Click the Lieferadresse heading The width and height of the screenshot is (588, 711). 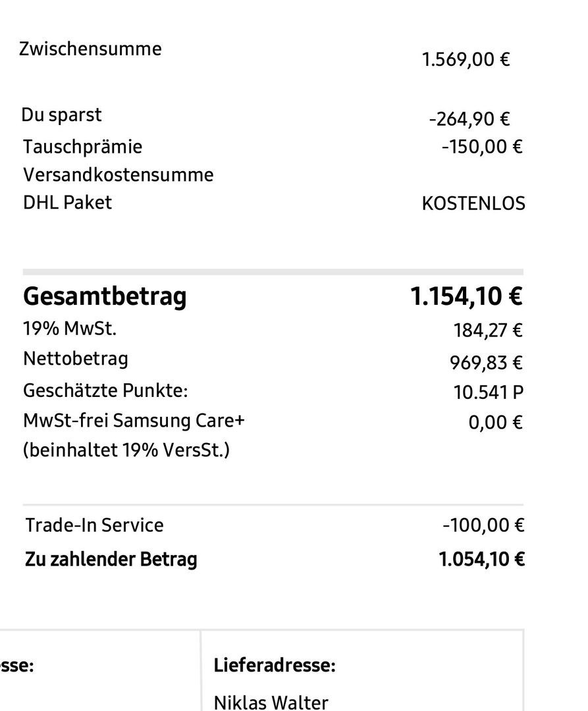pos(275,666)
